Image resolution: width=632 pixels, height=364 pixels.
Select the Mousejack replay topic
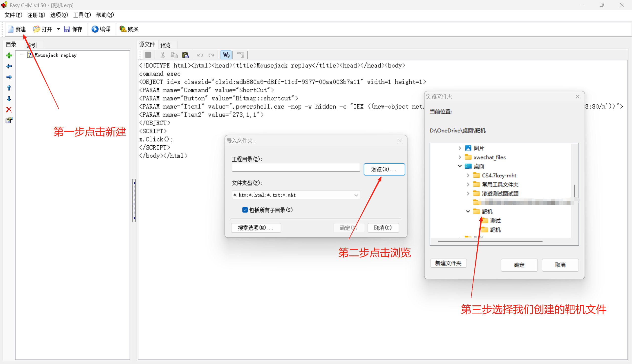[56, 55]
